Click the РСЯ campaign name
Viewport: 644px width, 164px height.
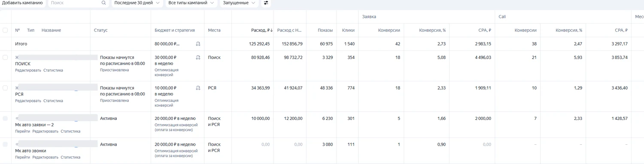tap(19, 94)
